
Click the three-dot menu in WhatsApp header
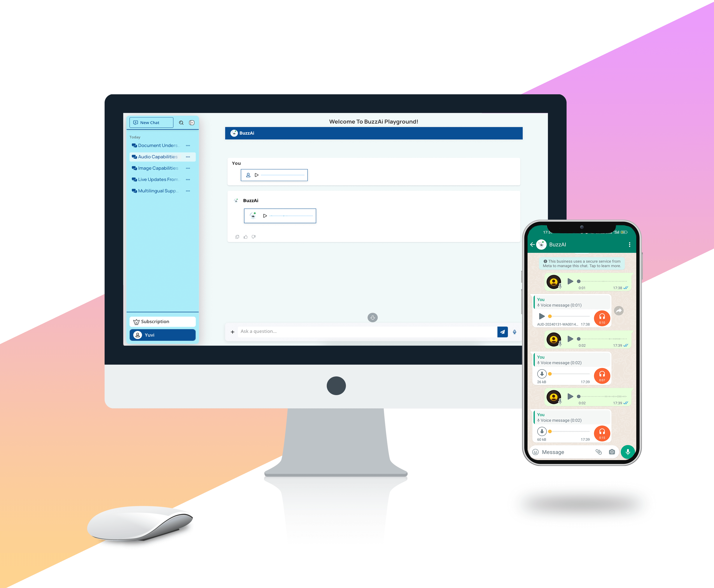pos(629,245)
